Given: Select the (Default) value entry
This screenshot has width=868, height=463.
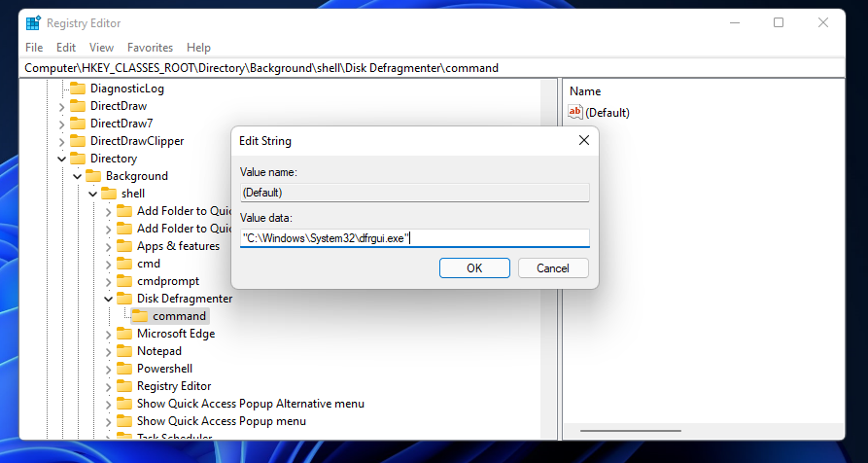Looking at the screenshot, I should coord(608,113).
